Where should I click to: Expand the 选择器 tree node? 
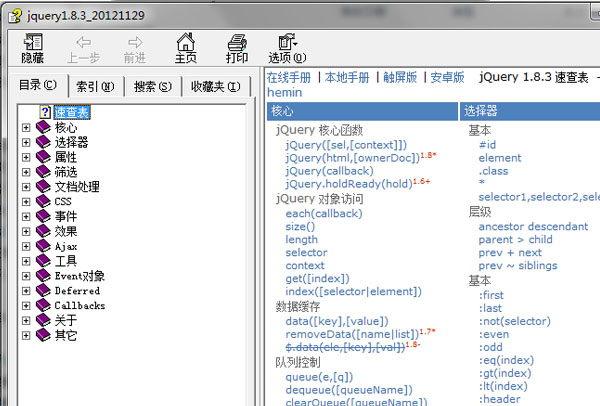click(x=27, y=142)
